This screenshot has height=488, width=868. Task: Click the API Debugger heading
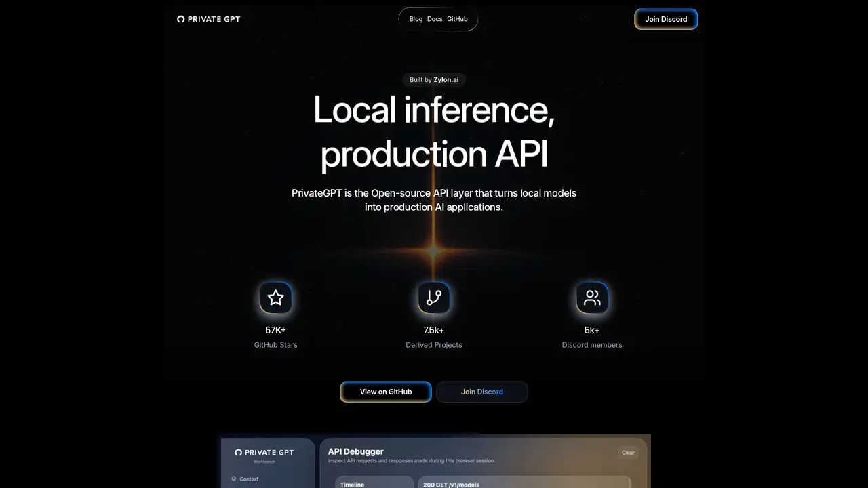pos(356,451)
